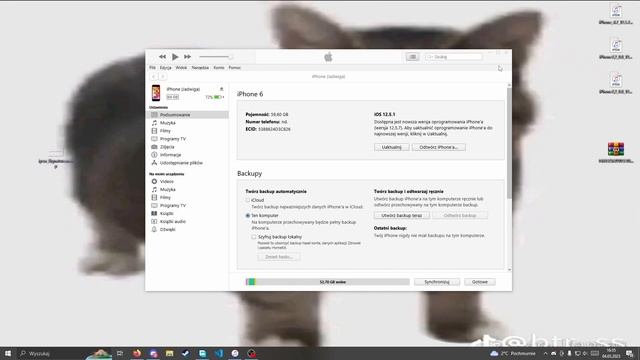Open the Edycja menu
This screenshot has height=360, width=640.
click(165, 68)
